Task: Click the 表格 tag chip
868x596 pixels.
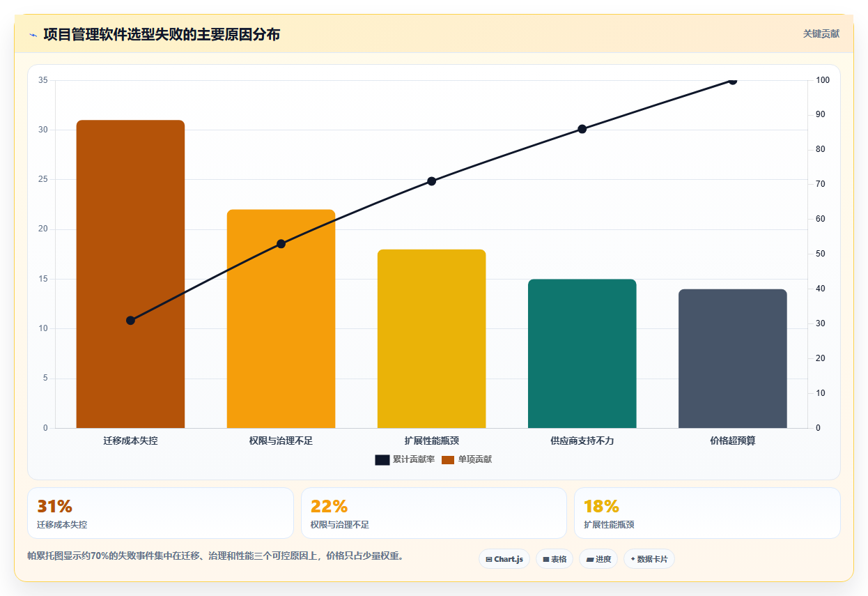Action: pos(555,559)
